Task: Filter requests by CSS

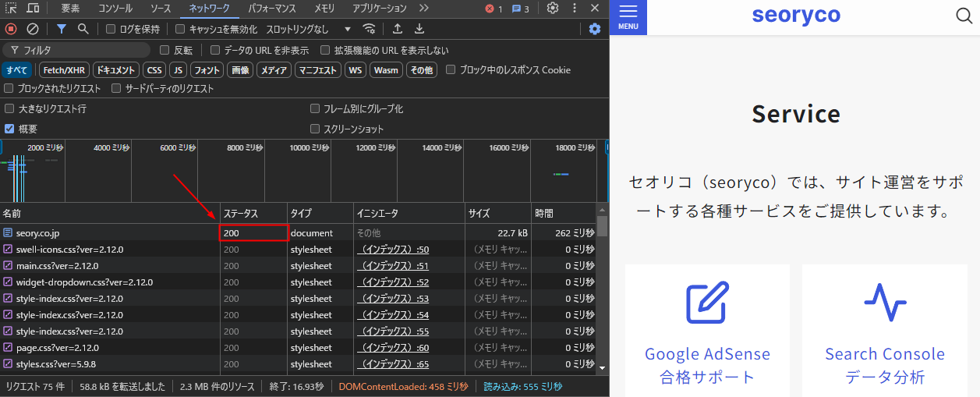Action: click(154, 69)
